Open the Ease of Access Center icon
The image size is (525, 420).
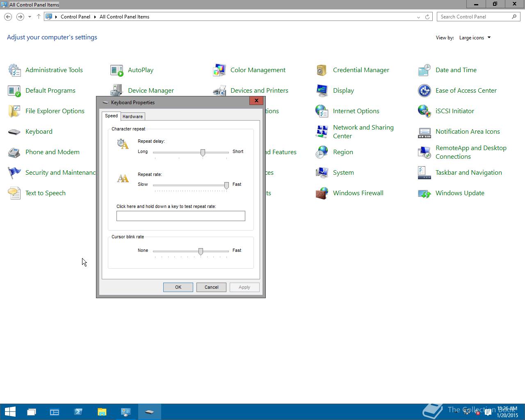(x=425, y=91)
